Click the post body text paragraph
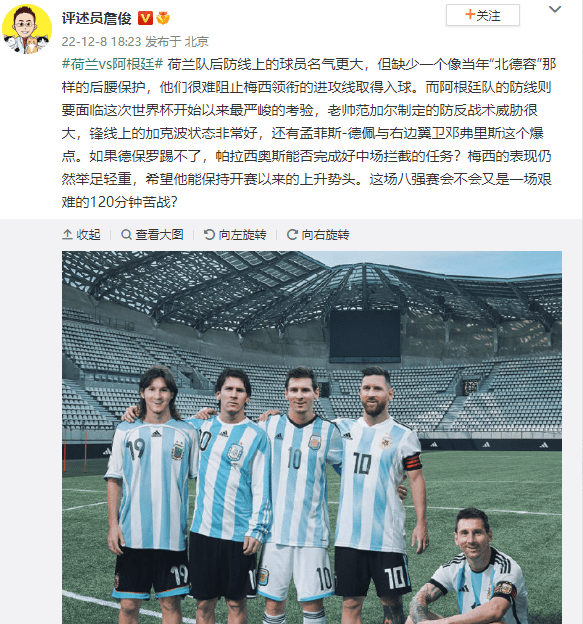583x624 pixels. [x=308, y=133]
